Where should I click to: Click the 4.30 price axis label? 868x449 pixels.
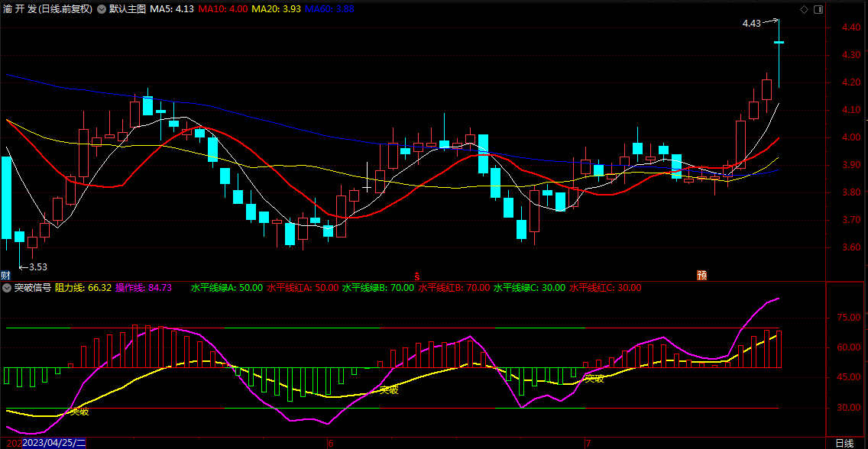tap(850, 55)
